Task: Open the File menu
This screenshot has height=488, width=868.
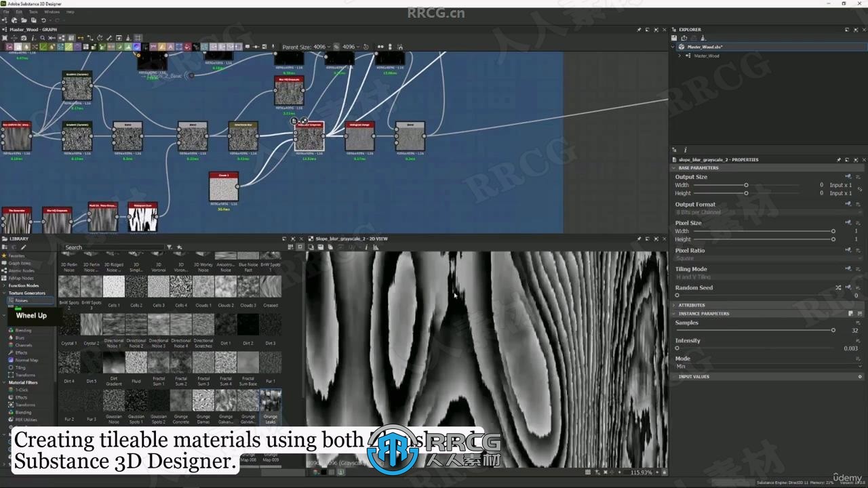Action: 5,12
